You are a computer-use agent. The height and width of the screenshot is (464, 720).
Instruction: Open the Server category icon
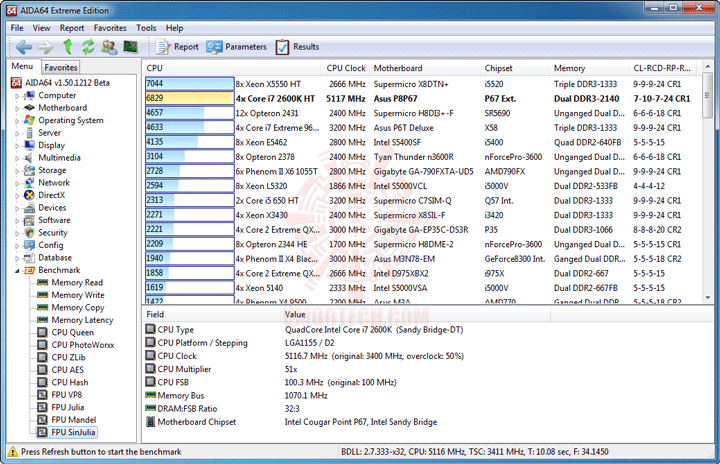(29, 133)
